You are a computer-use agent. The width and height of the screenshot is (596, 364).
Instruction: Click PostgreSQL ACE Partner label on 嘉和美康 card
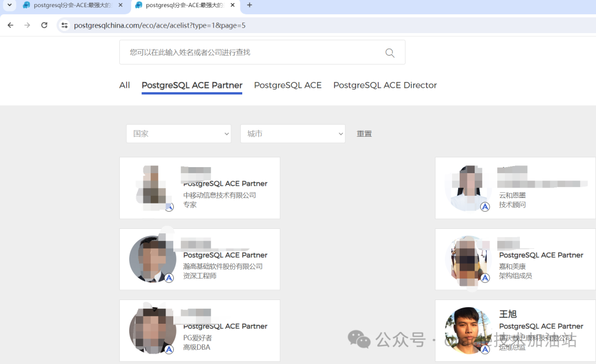coord(541,255)
